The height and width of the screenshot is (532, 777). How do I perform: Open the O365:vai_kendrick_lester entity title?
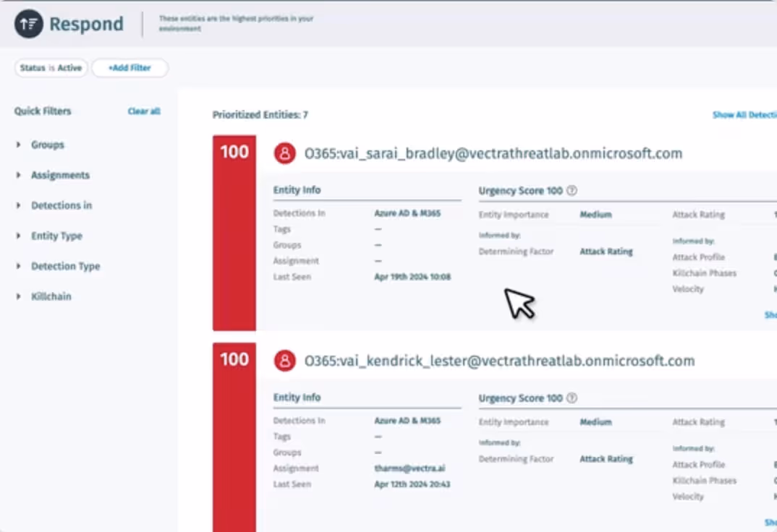(x=499, y=361)
